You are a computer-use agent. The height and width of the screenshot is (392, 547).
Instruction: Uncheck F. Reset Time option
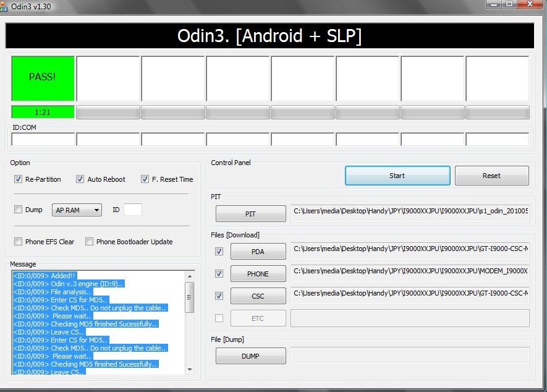[145, 179]
